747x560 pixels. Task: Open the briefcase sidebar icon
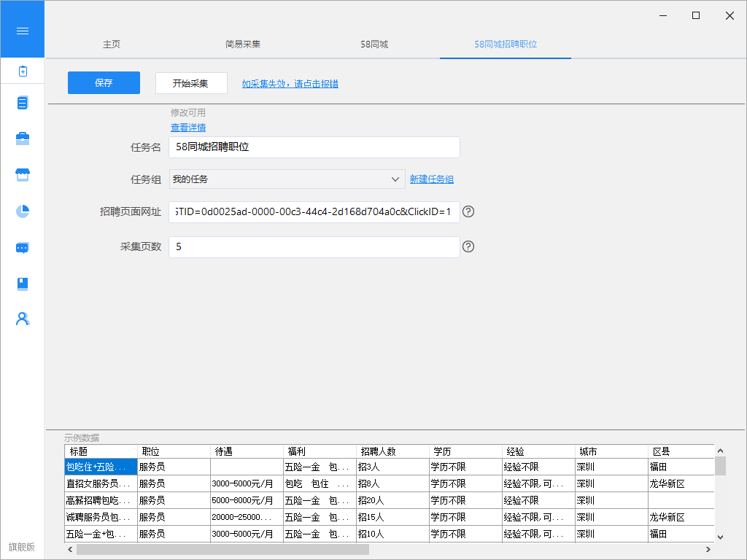[23, 139]
